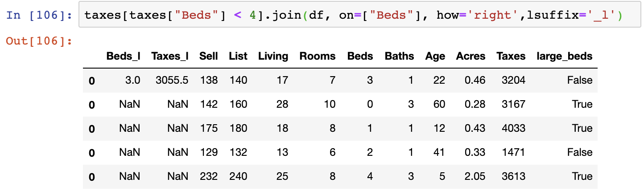Click the 4033 Taxes value
This screenshot has height=195, width=644.
[513, 128]
